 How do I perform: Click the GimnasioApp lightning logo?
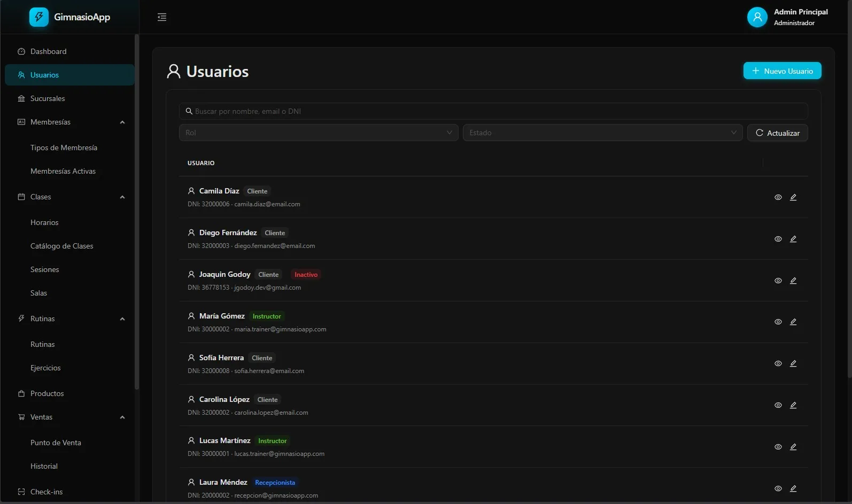click(38, 17)
